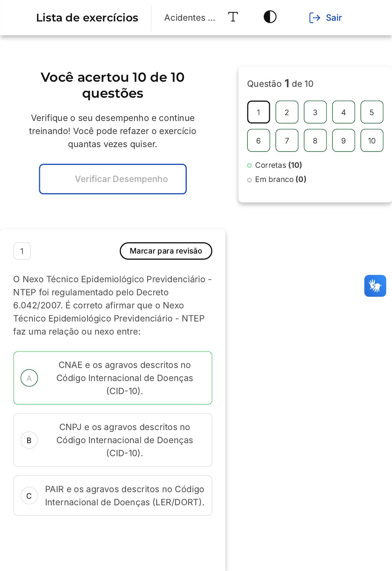Toggle the high contrast mode icon

[x=270, y=17]
